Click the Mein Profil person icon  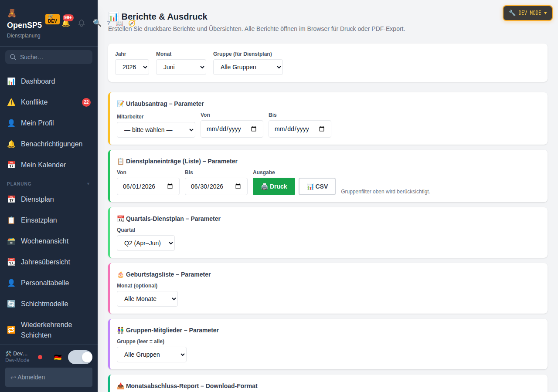tap(11, 123)
